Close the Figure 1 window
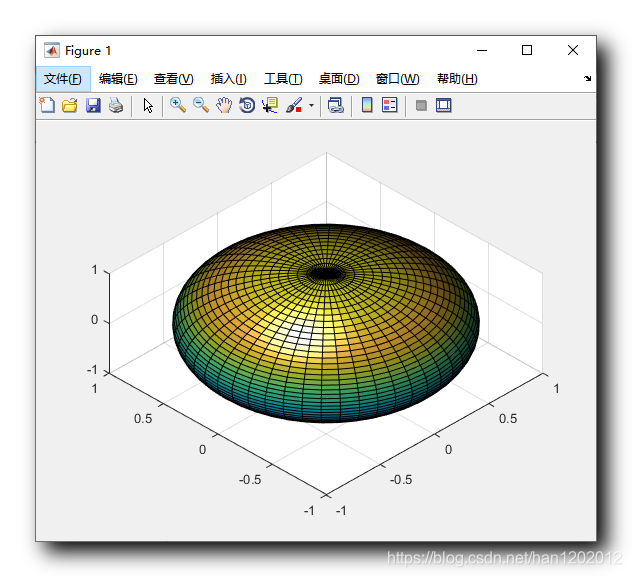The width and height of the screenshot is (632, 577). coord(573,50)
